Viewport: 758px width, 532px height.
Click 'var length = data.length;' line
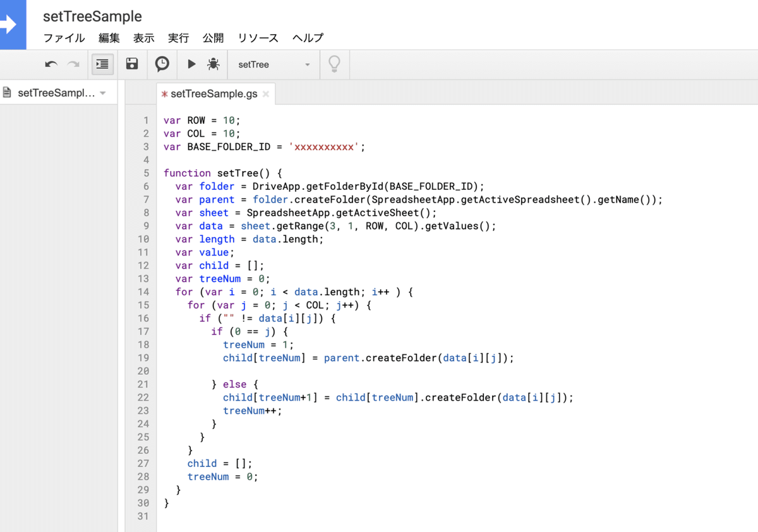point(250,239)
